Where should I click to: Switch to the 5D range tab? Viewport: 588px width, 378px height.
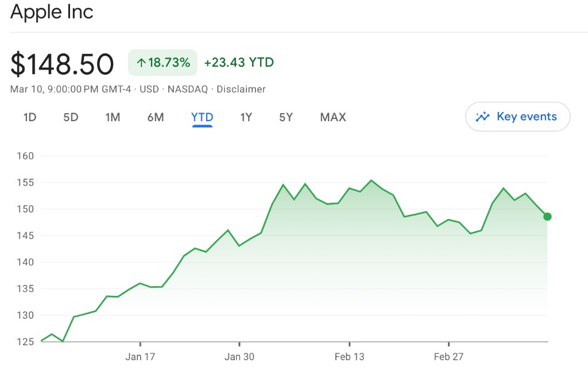click(71, 117)
